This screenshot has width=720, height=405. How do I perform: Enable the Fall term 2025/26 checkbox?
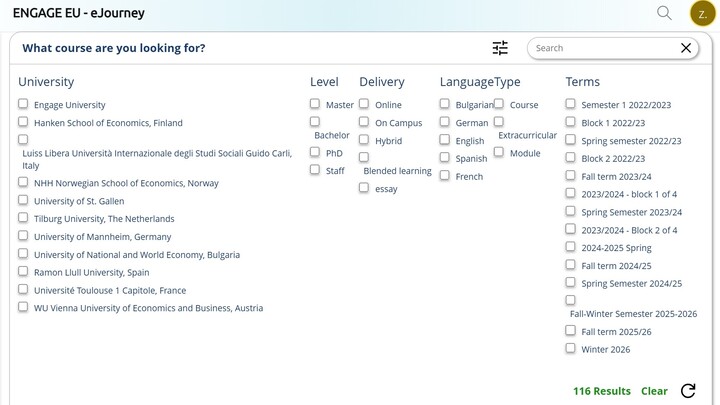pos(570,331)
